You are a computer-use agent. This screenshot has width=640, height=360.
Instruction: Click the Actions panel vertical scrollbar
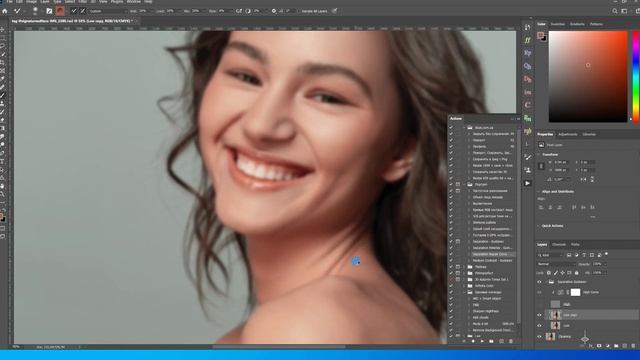coord(518,227)
